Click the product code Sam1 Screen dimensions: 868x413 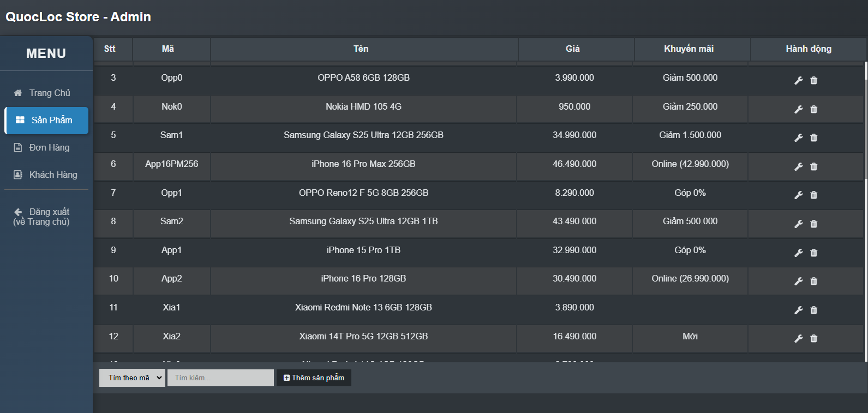(172, 135)
